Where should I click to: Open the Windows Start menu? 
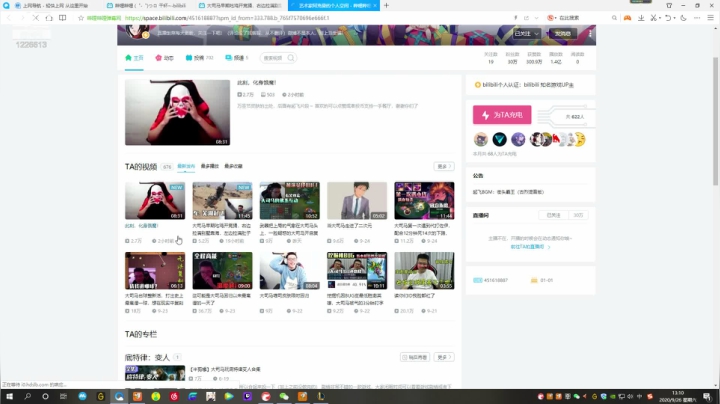click(x=9, y=396)
